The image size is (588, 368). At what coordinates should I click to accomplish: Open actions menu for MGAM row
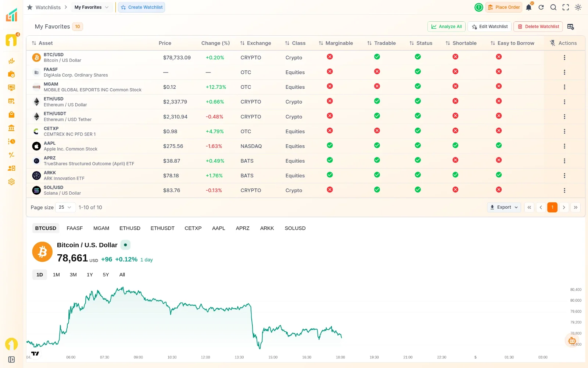[564, 87]
